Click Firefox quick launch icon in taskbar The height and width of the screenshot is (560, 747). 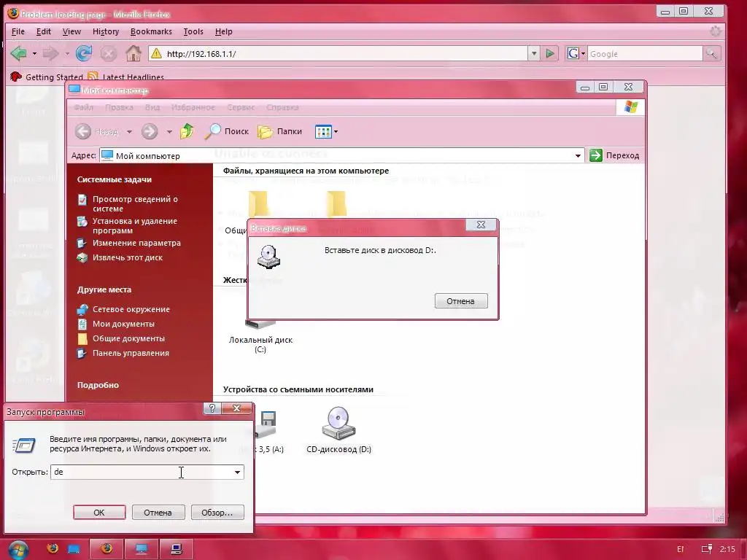pos(53,549)
